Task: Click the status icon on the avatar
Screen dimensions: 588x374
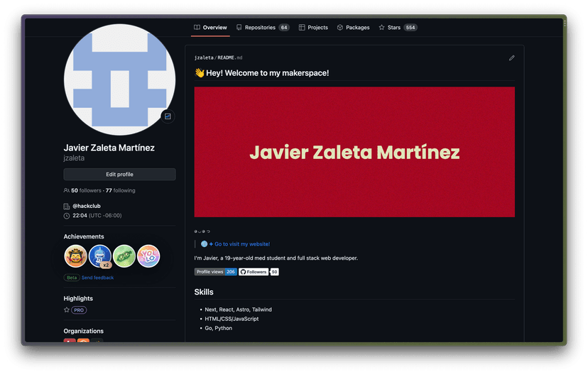Action: coord(168,116)
